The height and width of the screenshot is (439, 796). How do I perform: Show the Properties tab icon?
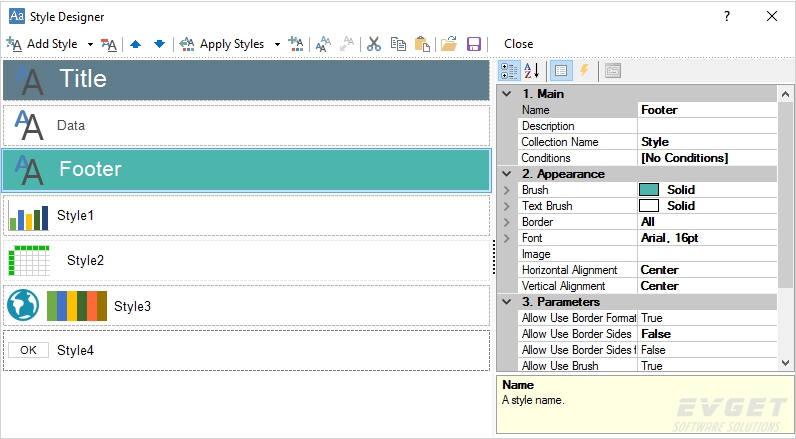pyautogui.click(x=561, y=71)
